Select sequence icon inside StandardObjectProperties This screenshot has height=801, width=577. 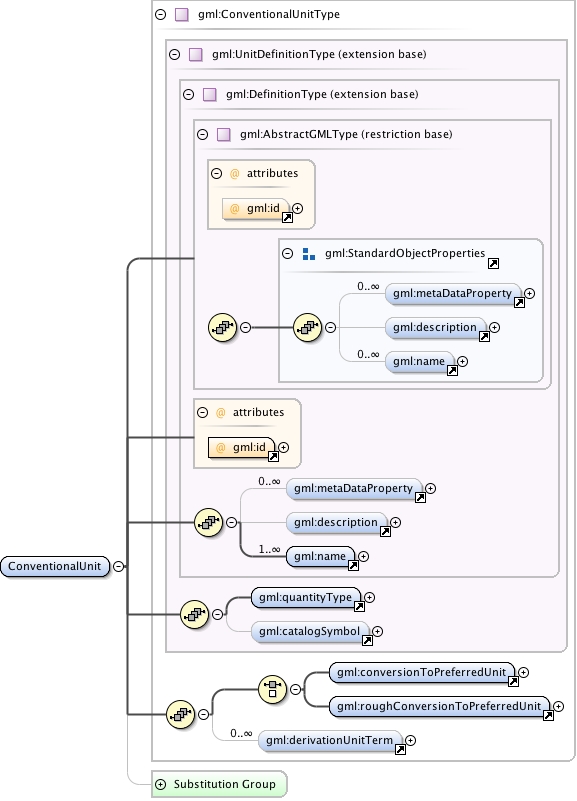point(308,327)
